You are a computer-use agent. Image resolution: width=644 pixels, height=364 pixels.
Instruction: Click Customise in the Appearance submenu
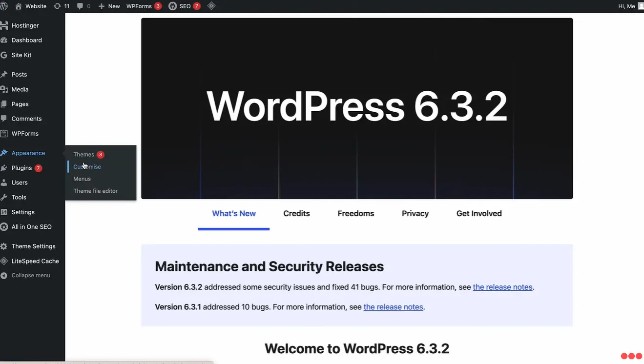click(x=87, y=166)
